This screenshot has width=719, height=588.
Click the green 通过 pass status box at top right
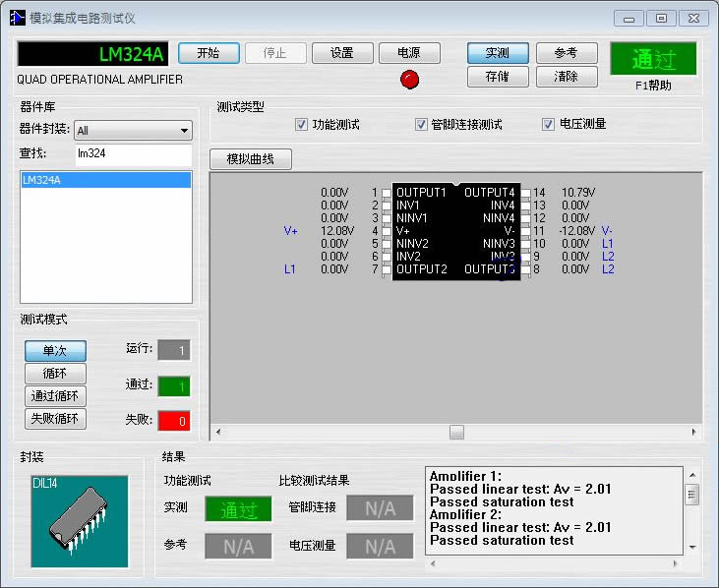(x=653, y=59)
